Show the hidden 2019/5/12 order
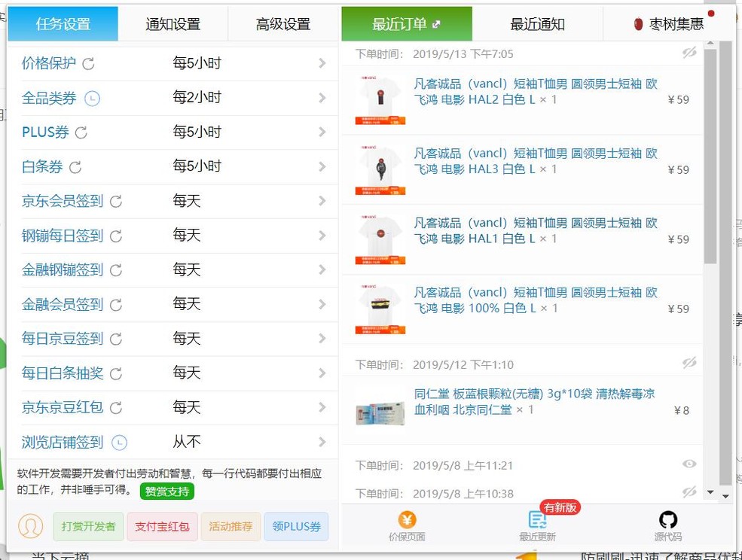This screenshot has width=742, height=560. click(689, 362)
